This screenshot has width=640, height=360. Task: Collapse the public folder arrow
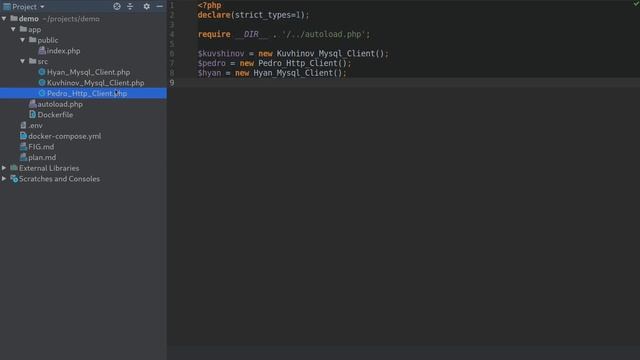tap(23, 40)
